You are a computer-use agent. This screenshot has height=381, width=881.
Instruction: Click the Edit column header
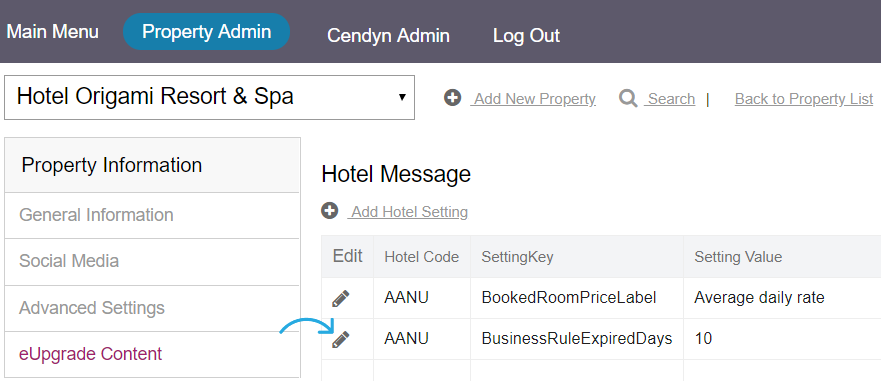point(348,256)
